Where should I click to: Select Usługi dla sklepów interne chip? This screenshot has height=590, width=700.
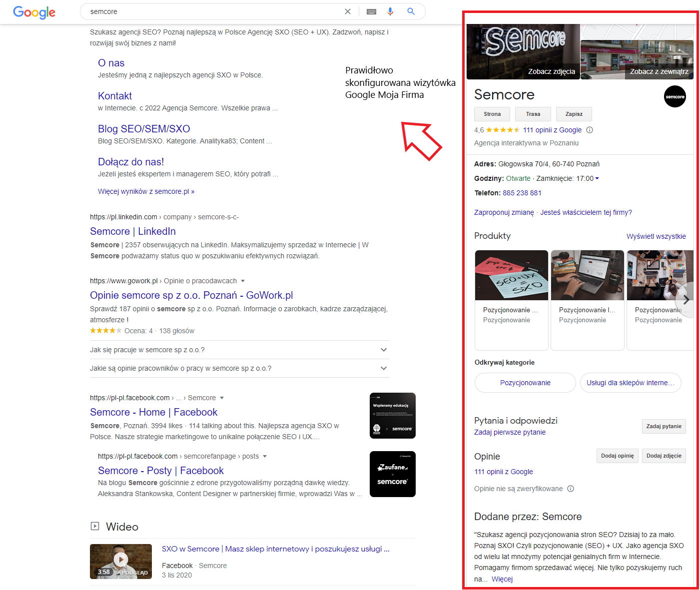pyautogui.click(x=631, y=383)
